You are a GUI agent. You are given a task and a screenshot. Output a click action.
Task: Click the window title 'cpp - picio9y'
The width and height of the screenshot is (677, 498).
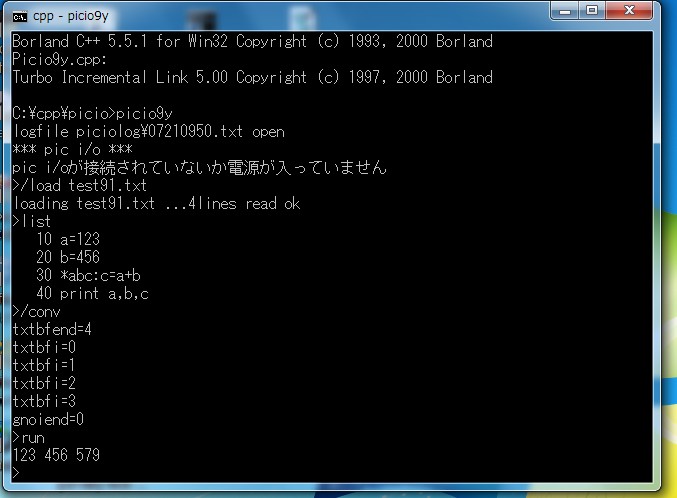70,16
